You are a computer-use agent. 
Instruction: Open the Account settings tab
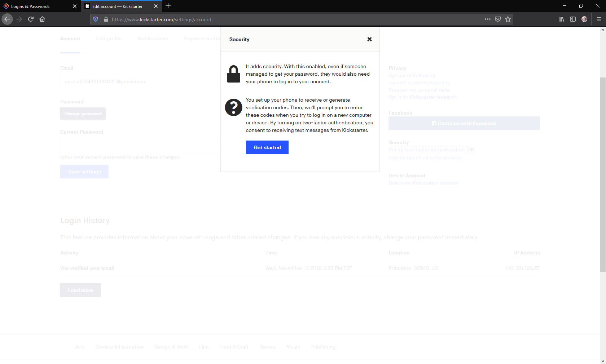click(70, 39)
